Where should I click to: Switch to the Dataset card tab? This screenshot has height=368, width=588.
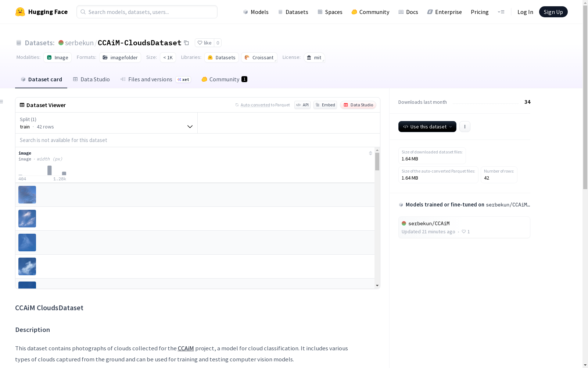(41, 79)
